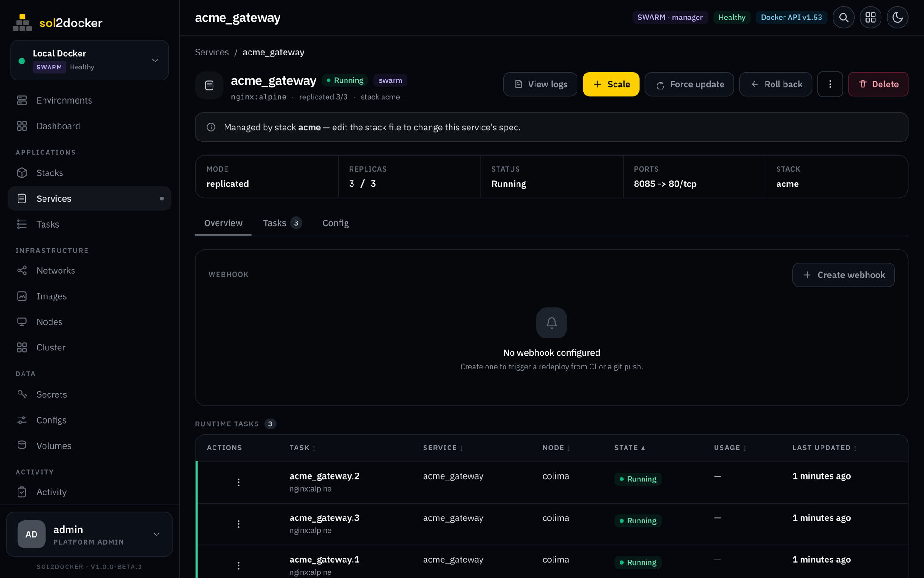Sort table by Service column

[x=443, y=448]
